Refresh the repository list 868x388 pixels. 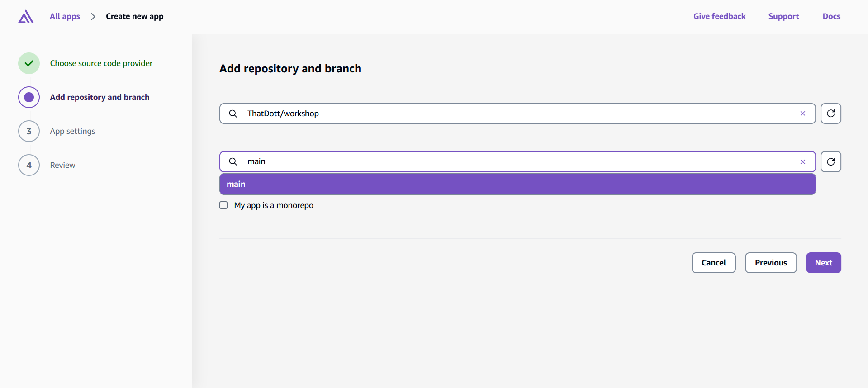coord(831,114)
